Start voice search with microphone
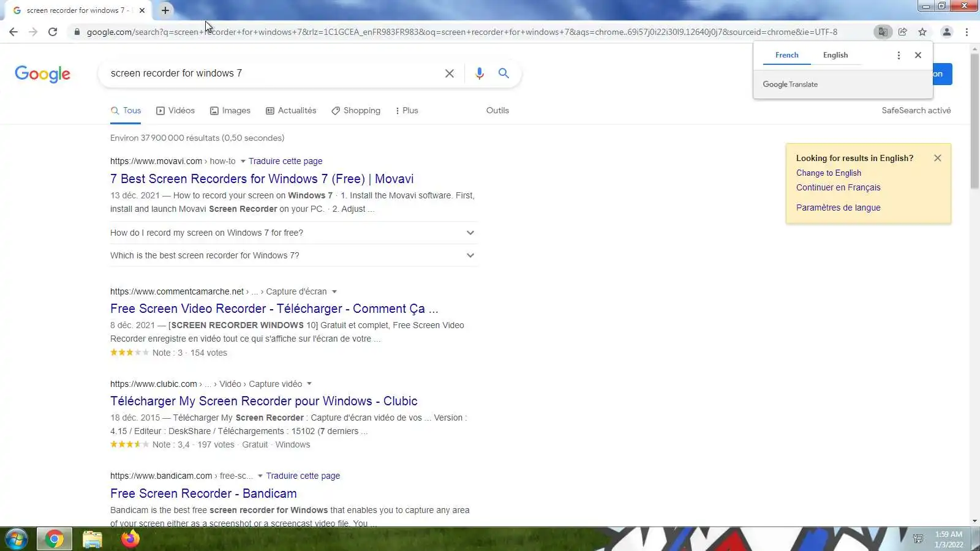 480,73
